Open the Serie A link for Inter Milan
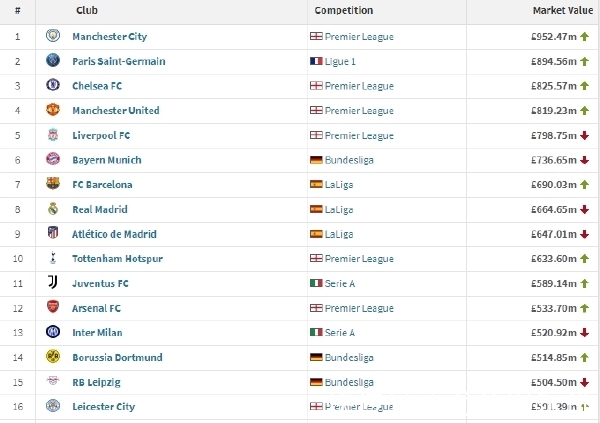 tap(340, 333)
